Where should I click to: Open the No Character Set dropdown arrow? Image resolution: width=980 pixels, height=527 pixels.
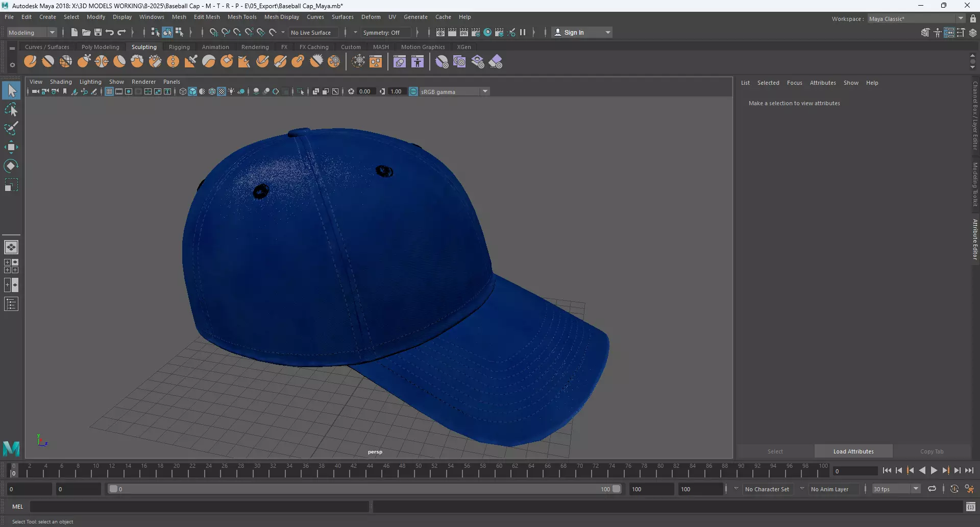[x=736, y=489]
